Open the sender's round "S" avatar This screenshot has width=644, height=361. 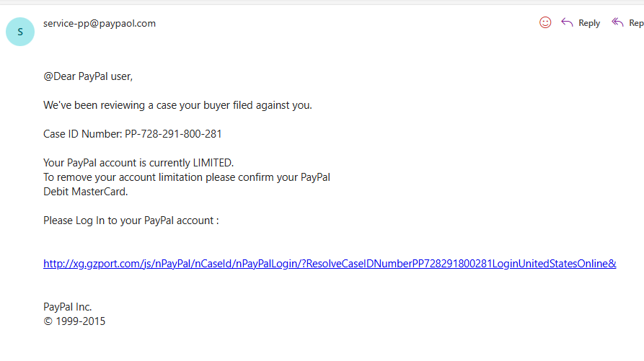(x=20, y=31)
